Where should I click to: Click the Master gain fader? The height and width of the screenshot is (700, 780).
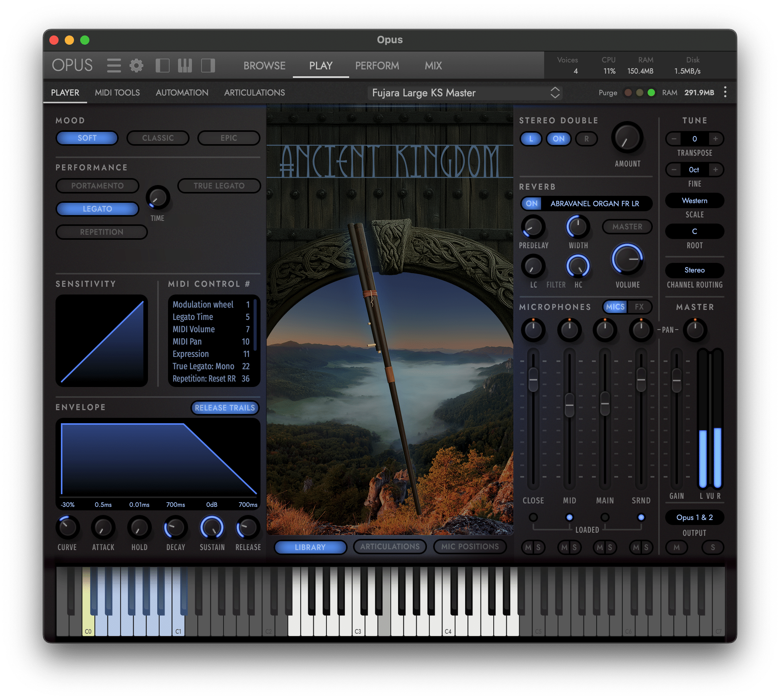point(676,380)
